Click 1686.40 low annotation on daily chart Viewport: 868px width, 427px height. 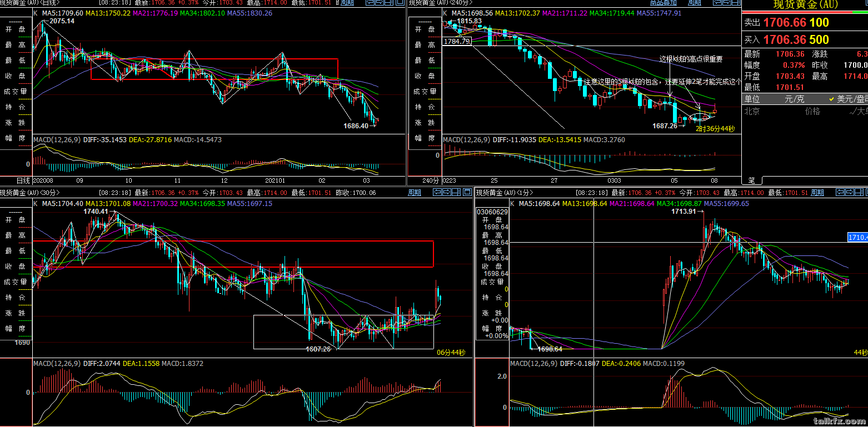click(356, 126)
